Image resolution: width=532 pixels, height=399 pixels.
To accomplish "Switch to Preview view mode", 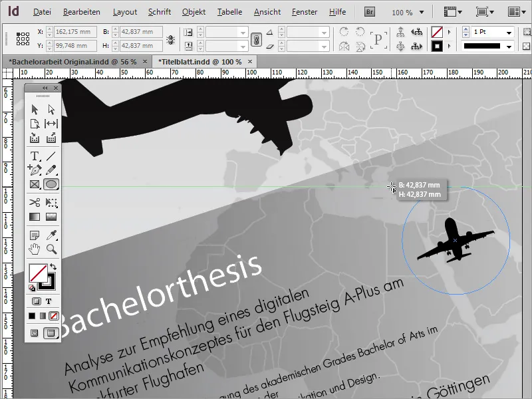I will 51,333.
